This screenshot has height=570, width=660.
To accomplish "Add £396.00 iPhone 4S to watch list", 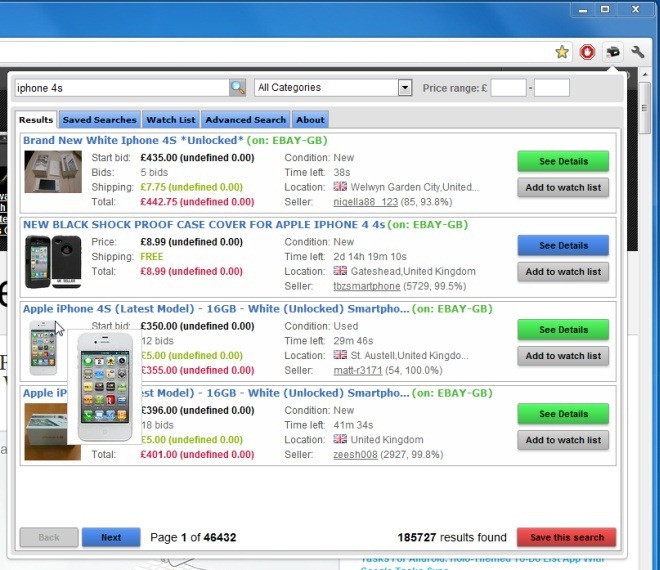I will click(x=563, y=440).
